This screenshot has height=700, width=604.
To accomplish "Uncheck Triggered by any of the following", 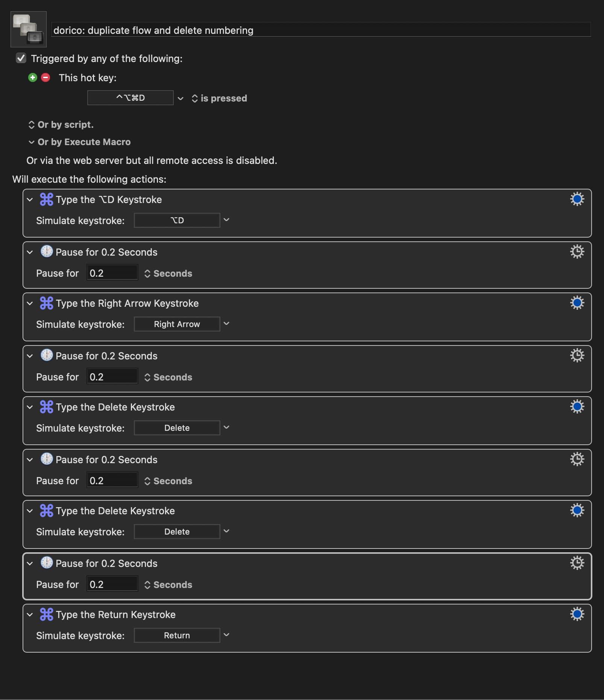I will tap(21, 58).
